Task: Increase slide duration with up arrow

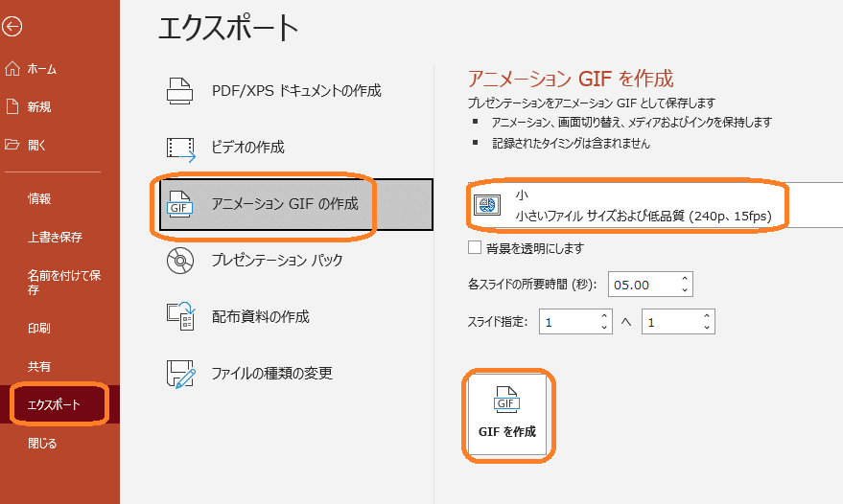Action: click(685, 278)
